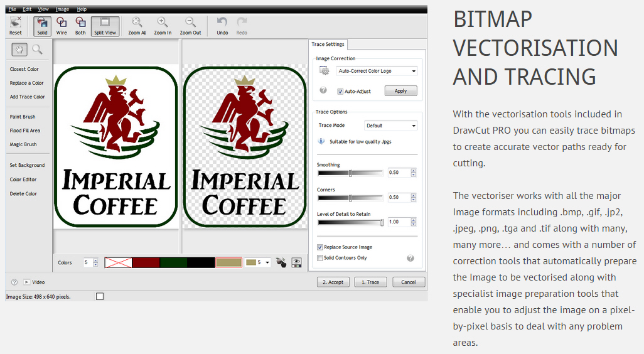The width and height of the screenshot is (644, 354).
Task: Select the magnifier zoom tool
Action: tap(38, 50)
